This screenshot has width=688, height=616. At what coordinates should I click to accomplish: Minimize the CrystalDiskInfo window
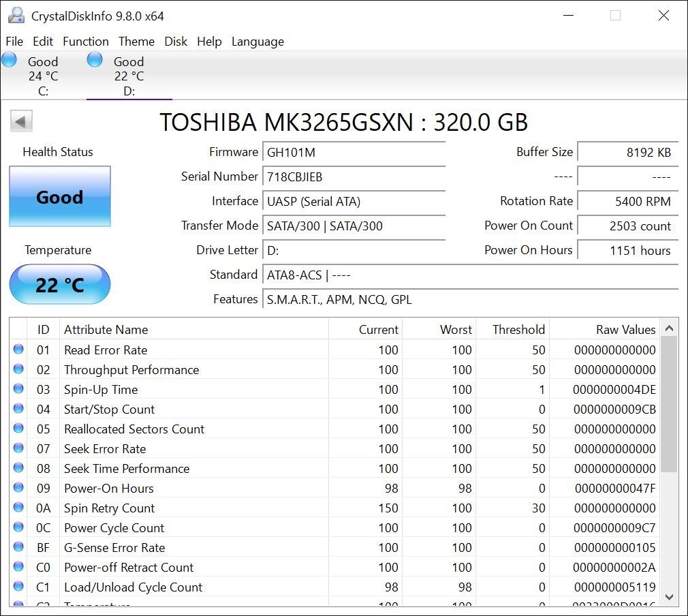click(569, 16)
